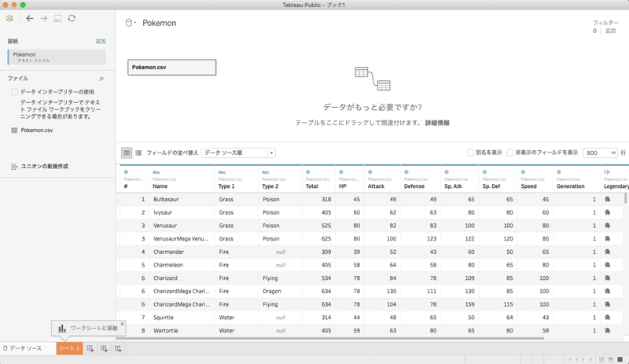The width and height of the screenshot is (629, 364).
Task: Change Abc data type of Type 1
Action: [222, 172]
